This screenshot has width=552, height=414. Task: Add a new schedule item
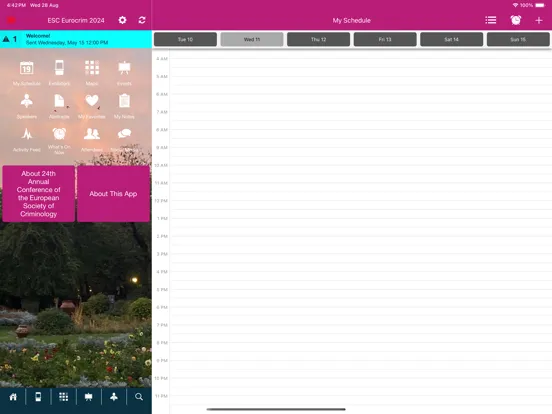[x=539, y=20]
